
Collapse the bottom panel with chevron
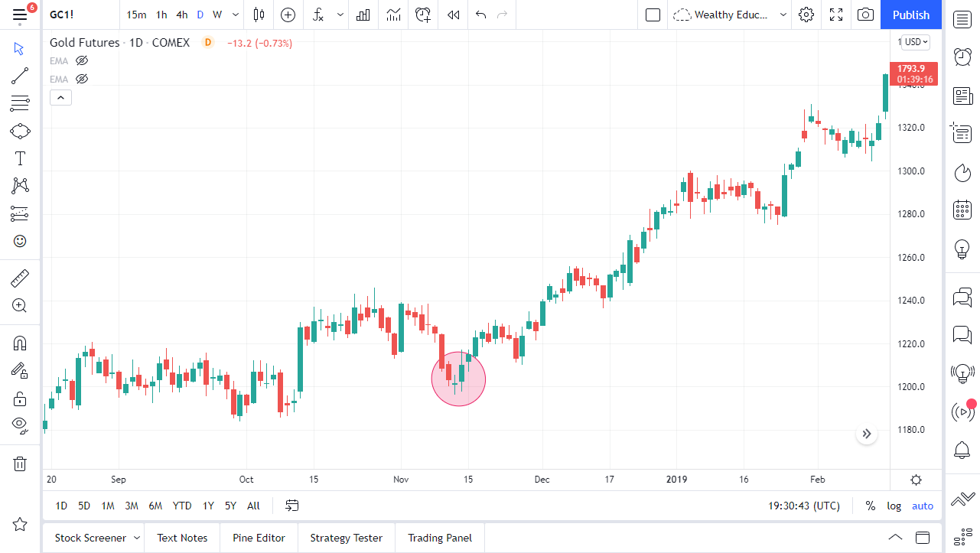895,537
